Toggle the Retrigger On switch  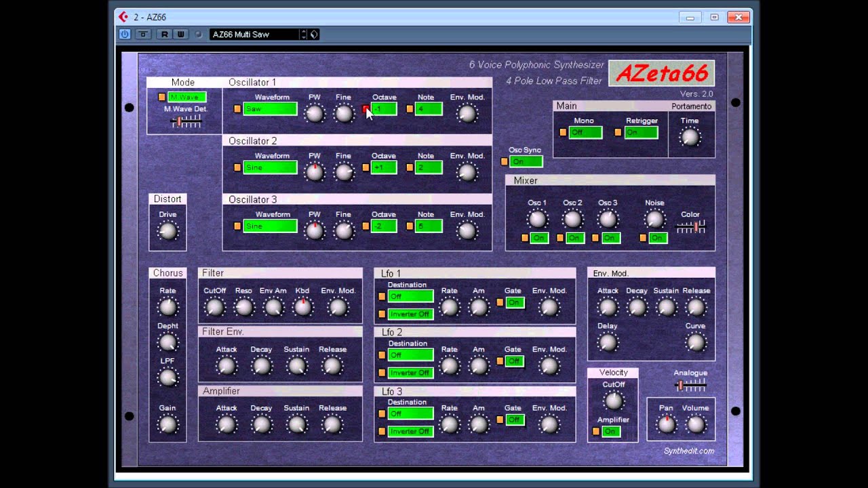[641, 132]
